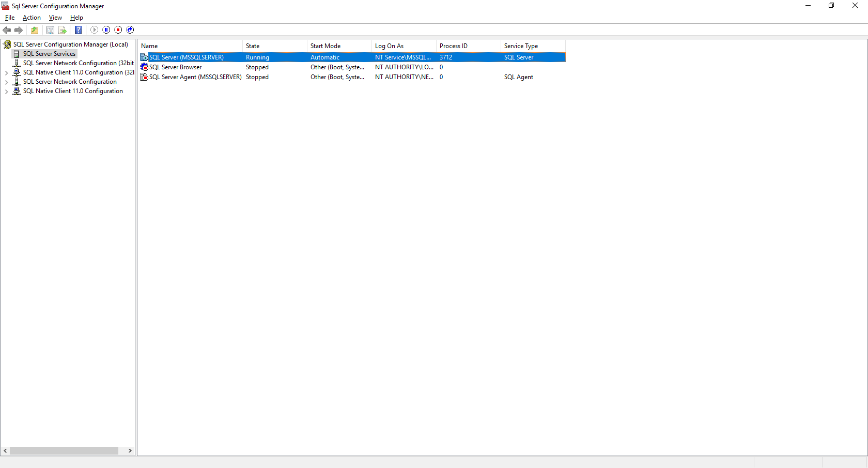The image size is (868, 468).
Task: Open the Help menu
Action: point(76,18)
